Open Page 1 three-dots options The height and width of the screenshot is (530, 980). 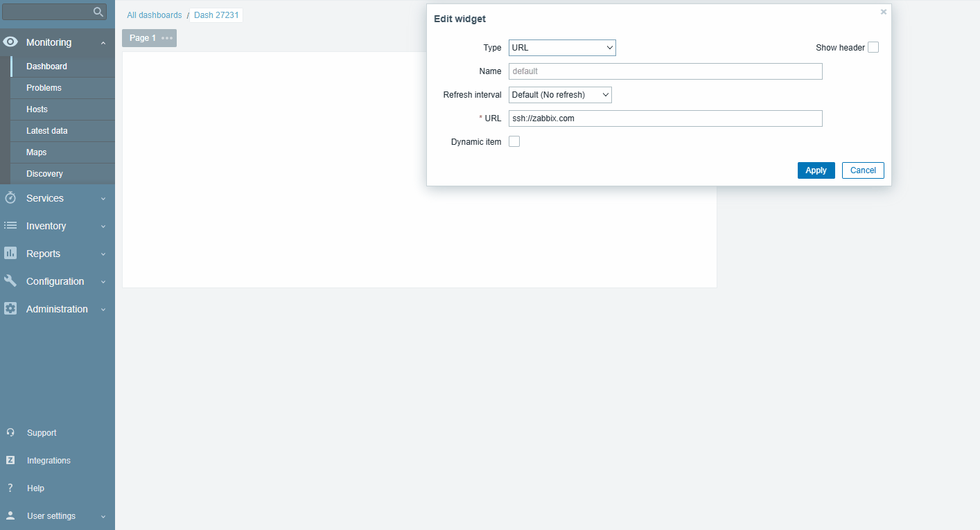167,38
